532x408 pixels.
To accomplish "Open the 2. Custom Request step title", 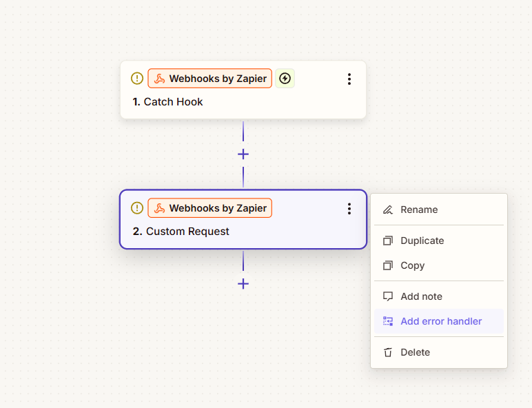I will tap(181, 232).
